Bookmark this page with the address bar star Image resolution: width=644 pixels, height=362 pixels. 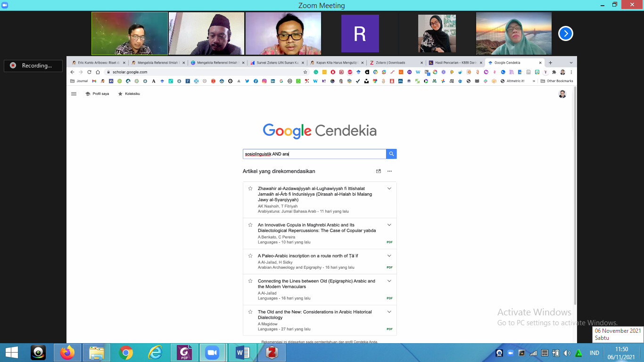305,72
